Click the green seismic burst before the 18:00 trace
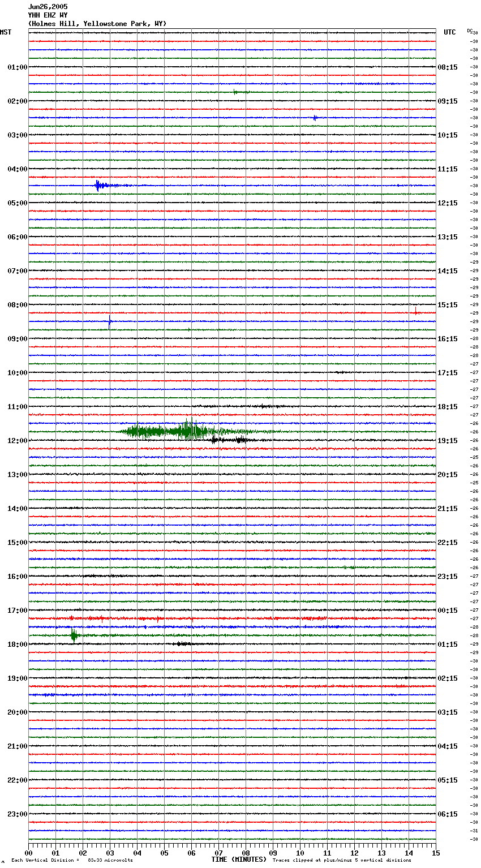 (75, 635)
